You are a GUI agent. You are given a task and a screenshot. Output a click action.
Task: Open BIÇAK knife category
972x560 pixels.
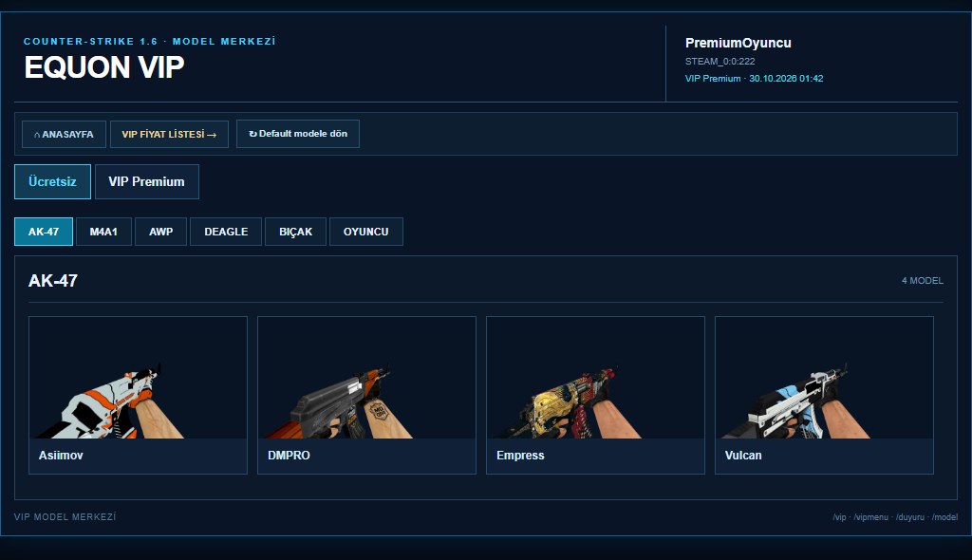296,232
